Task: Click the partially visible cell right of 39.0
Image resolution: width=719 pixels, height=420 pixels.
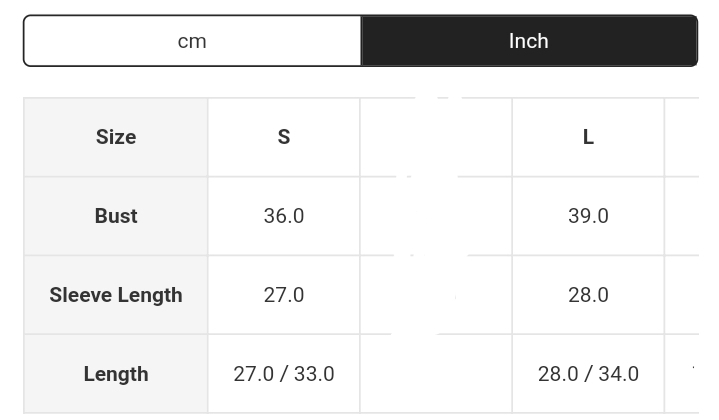Action: click(682, 216)
